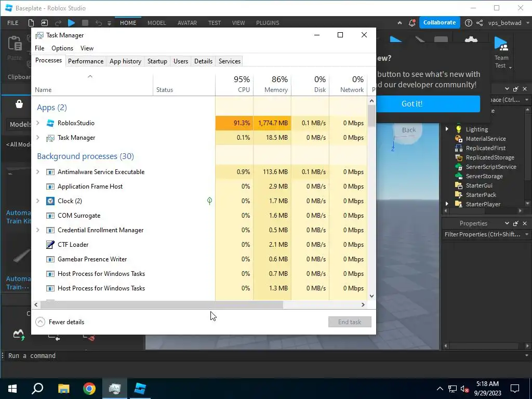The image size is (532, 399).
Task: Click the Play button in Roblox Studio quick toolbar
Action: coord(71,23)
